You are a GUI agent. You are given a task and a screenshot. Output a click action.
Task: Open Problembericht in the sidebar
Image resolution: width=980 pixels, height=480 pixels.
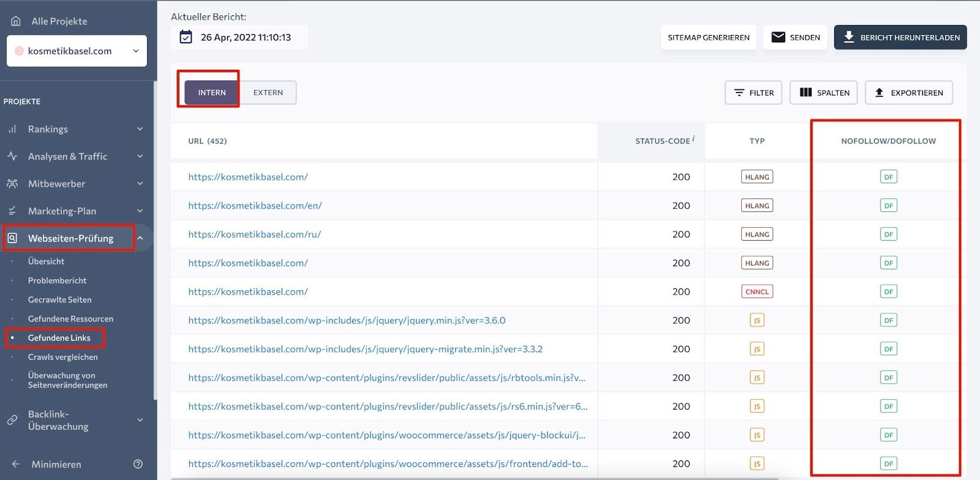click(x=57, y=280)
